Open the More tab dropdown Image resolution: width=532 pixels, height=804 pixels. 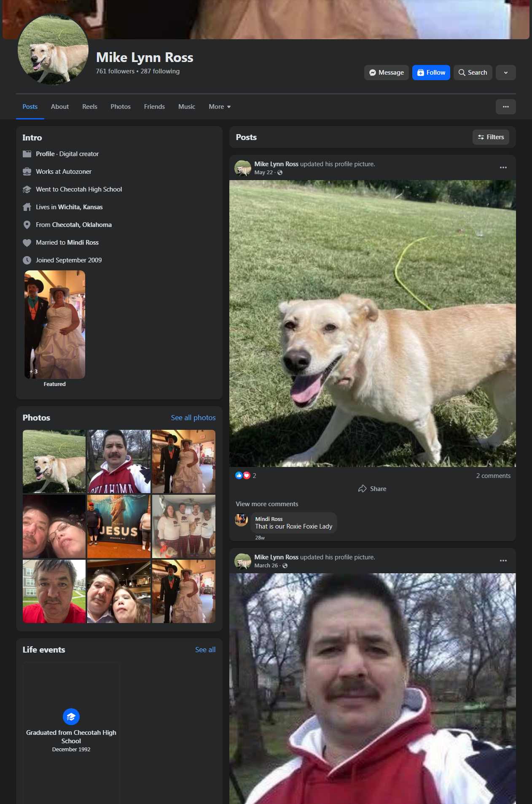[x=220, y=107]
